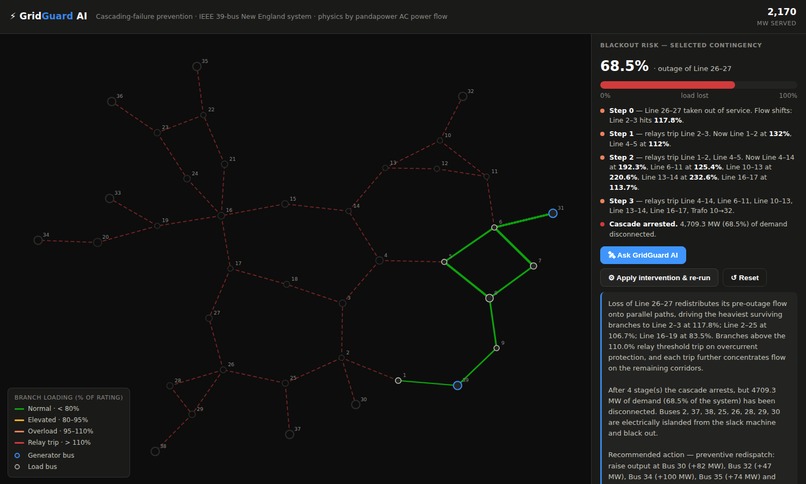Click the green line between bus 1 and 39

(428, 383)
